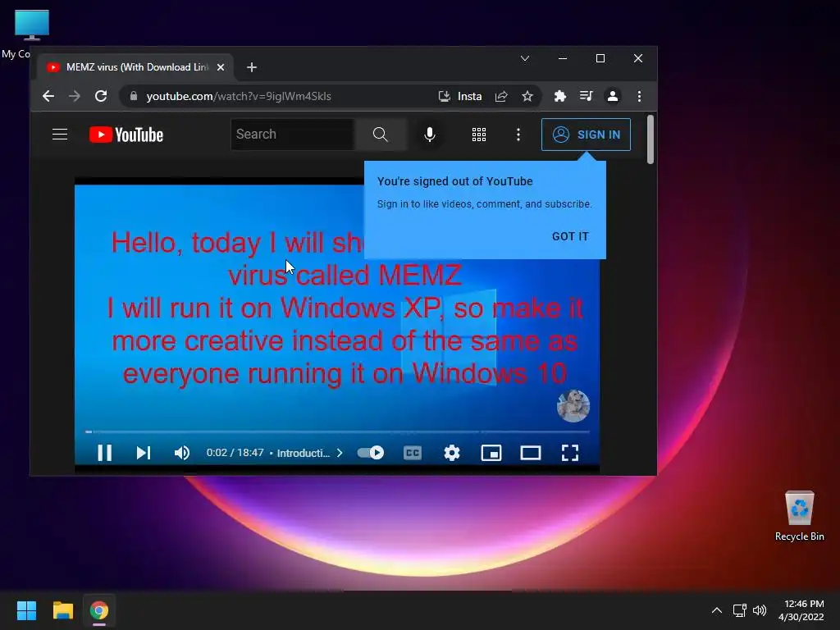Open the clock showing 12:46 PM

801,610
